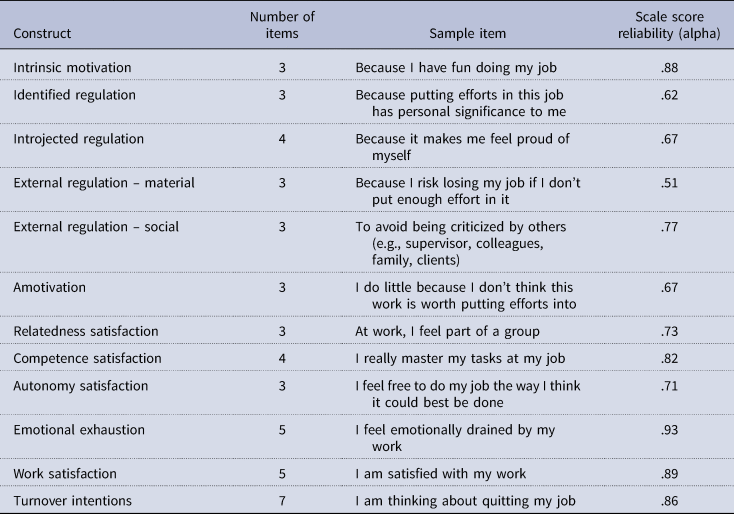Click the External regulation – social label

[x=96, y=226]
